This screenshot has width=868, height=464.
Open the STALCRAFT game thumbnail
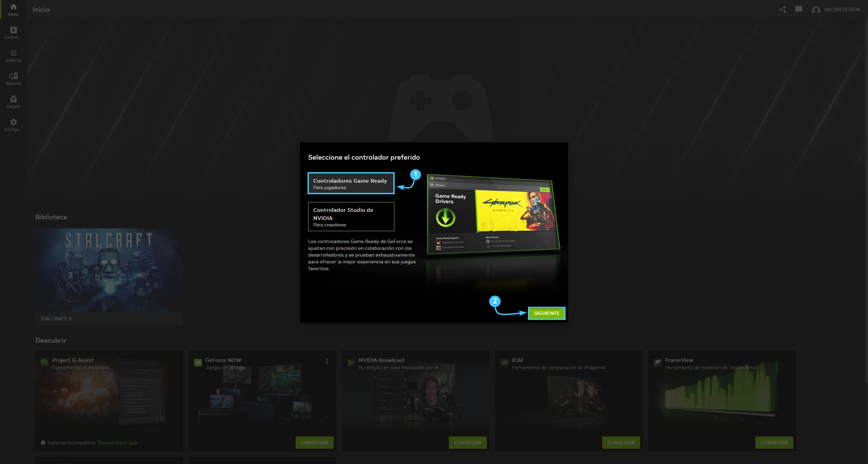(x=109, y=270)
